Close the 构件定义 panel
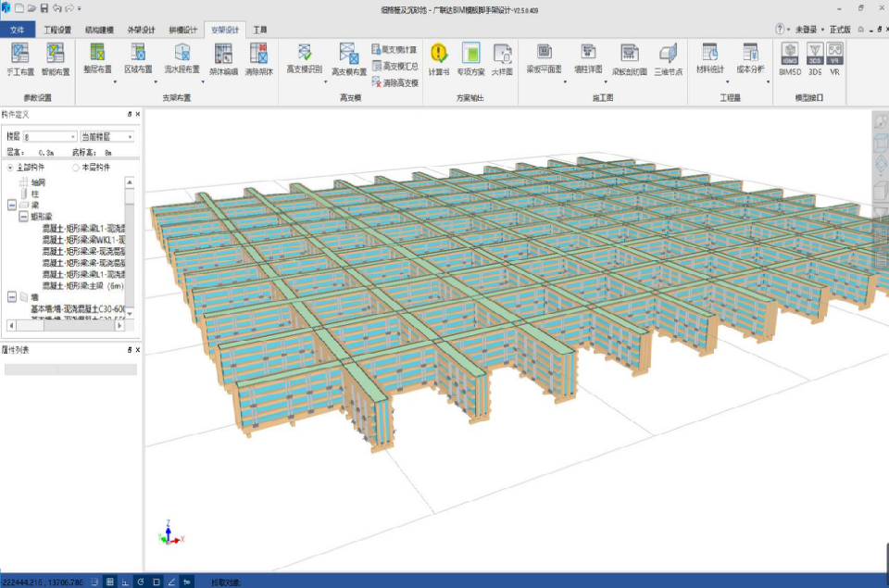This screenshot has height=588, width=889. click(138, 114)
